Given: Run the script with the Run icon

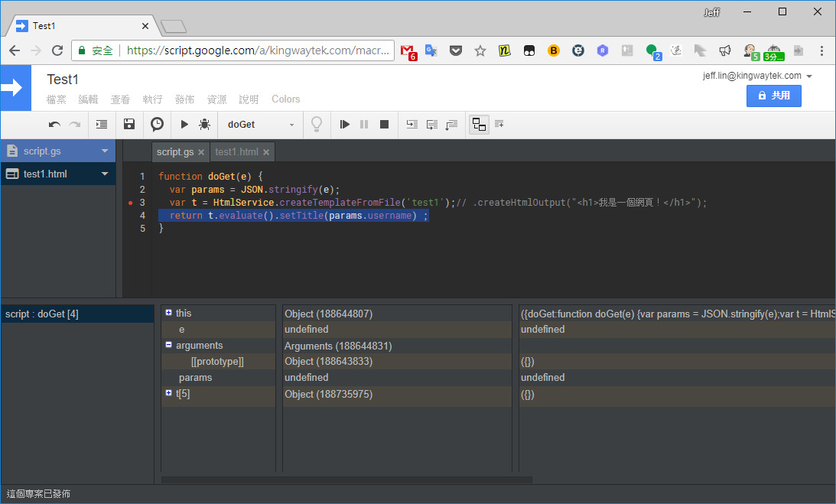Looking at the screenshot, I should [x=184, y=124].
